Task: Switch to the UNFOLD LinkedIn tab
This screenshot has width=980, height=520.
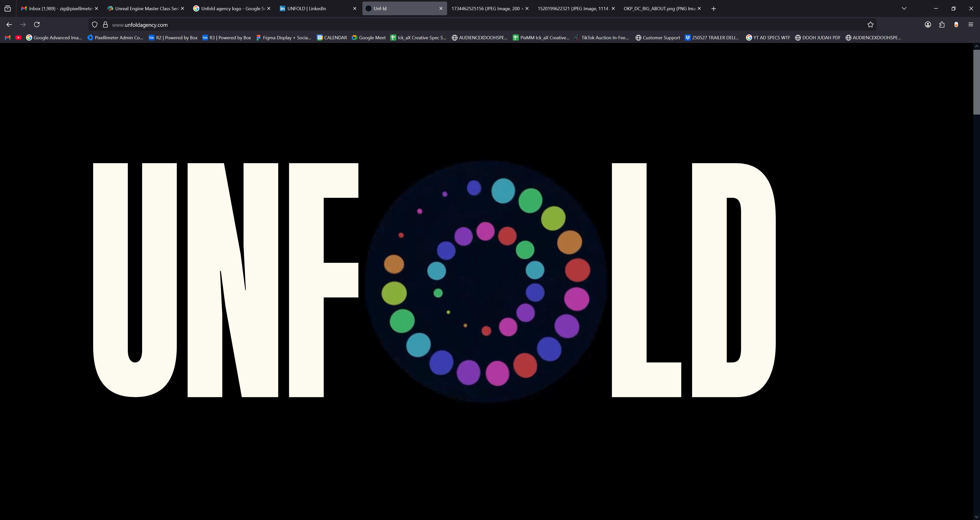Action: point(315,8)
